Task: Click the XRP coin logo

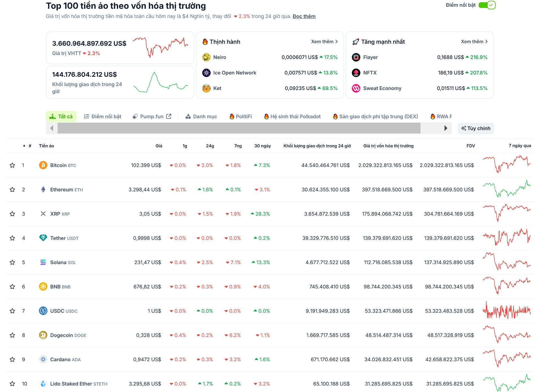Action: pos(43,214)
